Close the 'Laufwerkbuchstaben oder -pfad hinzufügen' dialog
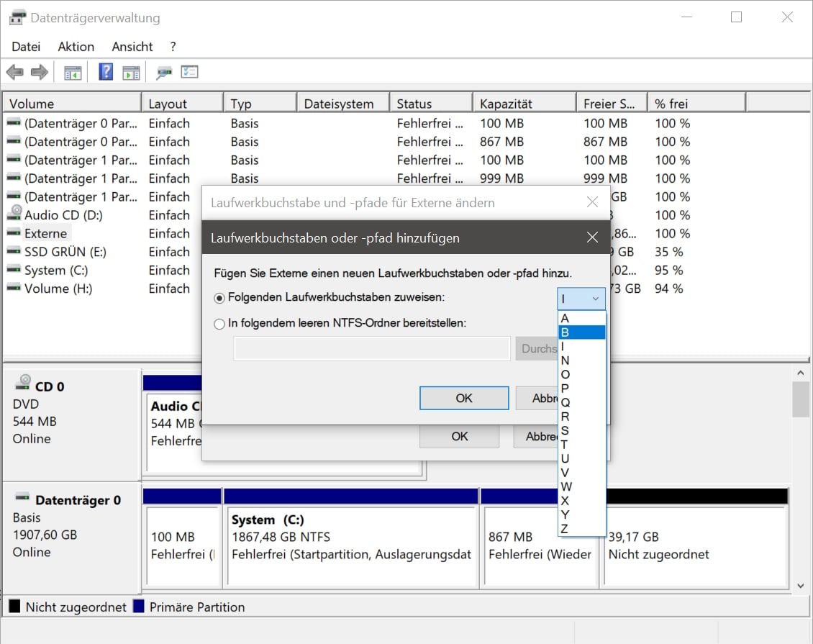The width and height of the screenshot is (813, 644). click(x=592, y=237)
